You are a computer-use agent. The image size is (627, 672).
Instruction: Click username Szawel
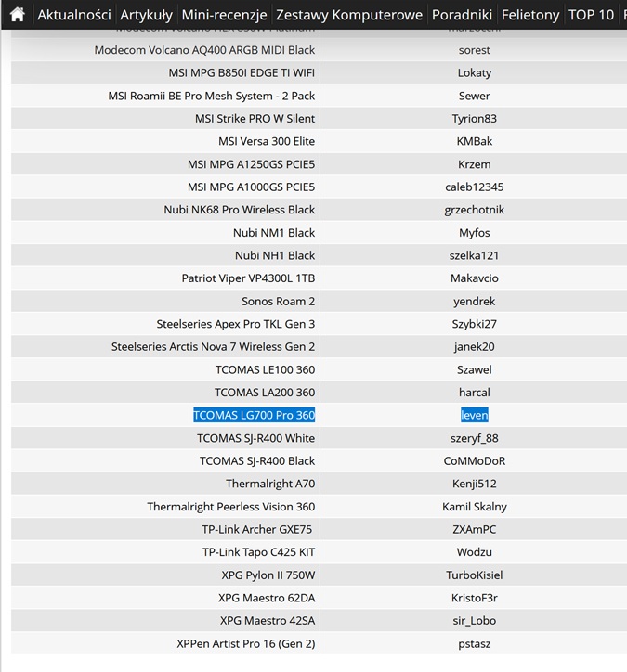pyautogui.click(x=475, y=369)
